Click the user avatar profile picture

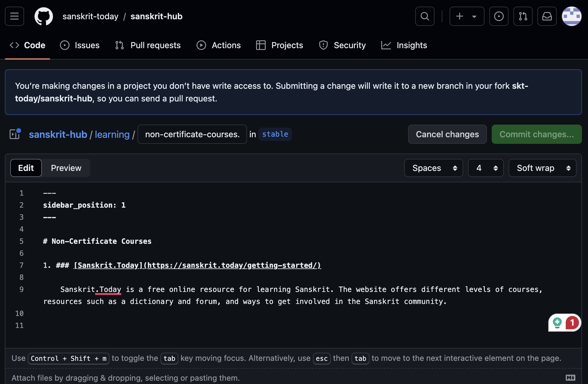point(571,16)
